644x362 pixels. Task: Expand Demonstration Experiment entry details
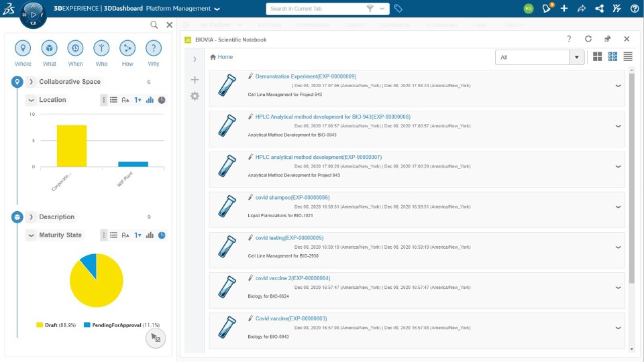(x=618, y=86)
